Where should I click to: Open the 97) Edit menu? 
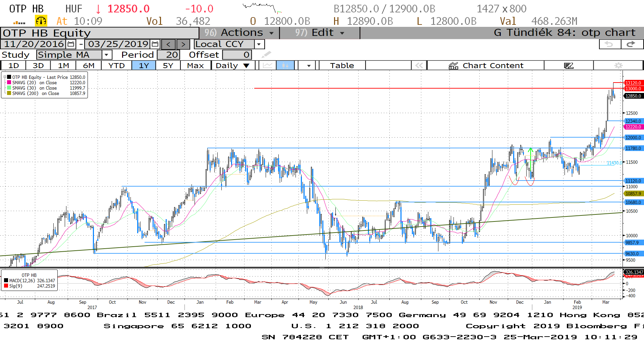(x=320, y=33)
